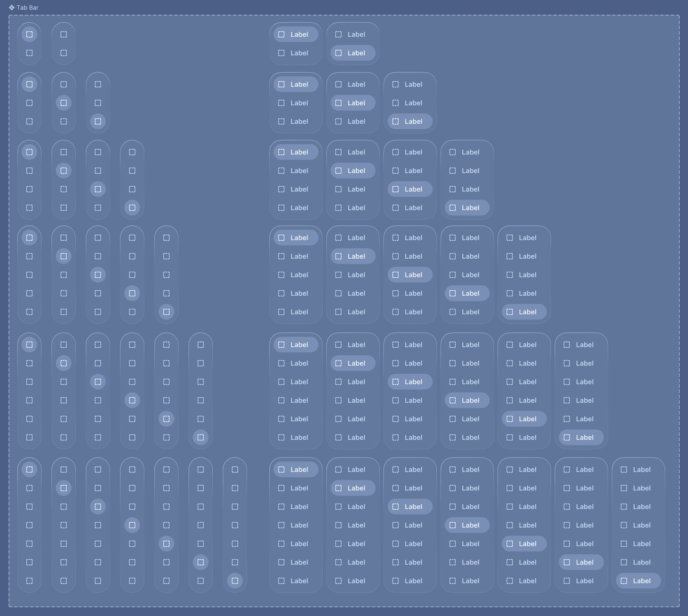Click highlighted center icon in fourth seven-icon bar
Image resolution: width=688 pixels, height=616 pixels.
tap(132, 525)
